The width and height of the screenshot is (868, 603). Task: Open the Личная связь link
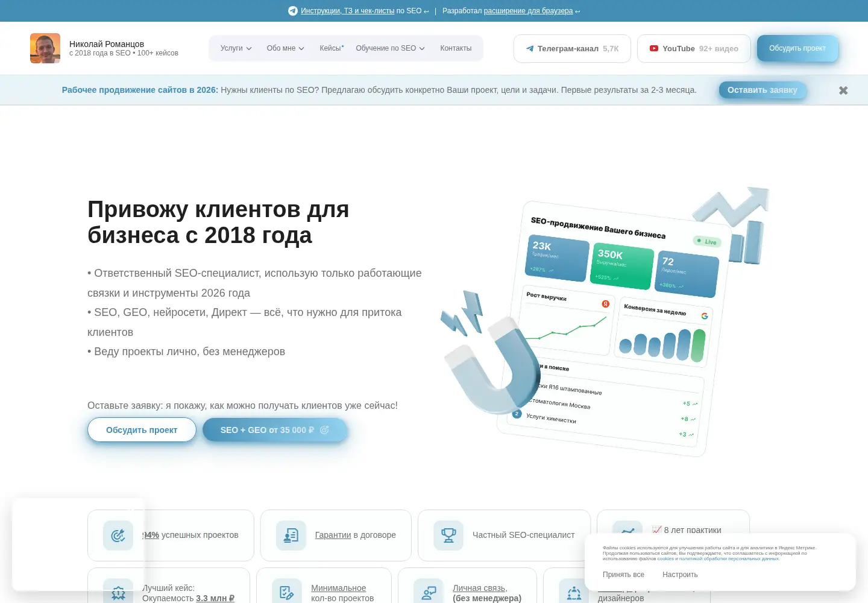479,588
